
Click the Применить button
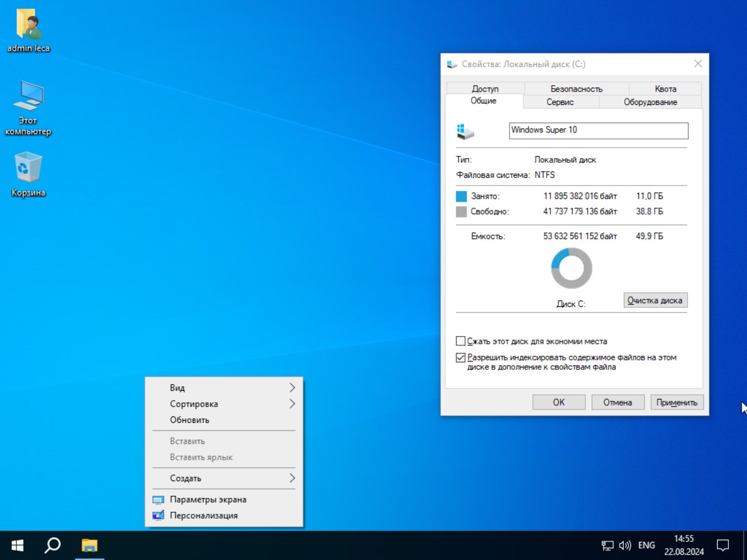click(676, 402)
